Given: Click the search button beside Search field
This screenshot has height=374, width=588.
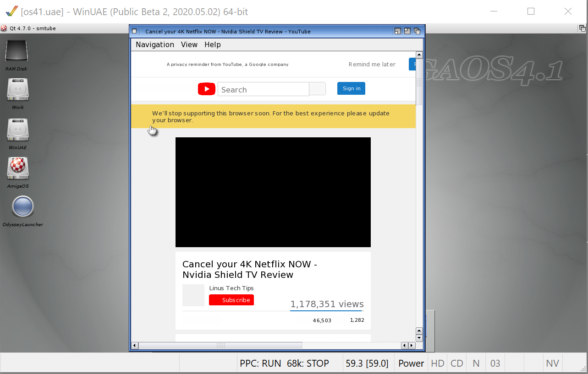Looking at the screenshot, I should (318, 89).
